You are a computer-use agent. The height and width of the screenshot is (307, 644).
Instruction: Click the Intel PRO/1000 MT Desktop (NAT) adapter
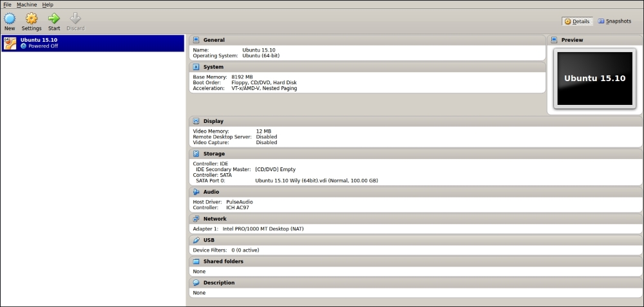[x=263, y=229]
